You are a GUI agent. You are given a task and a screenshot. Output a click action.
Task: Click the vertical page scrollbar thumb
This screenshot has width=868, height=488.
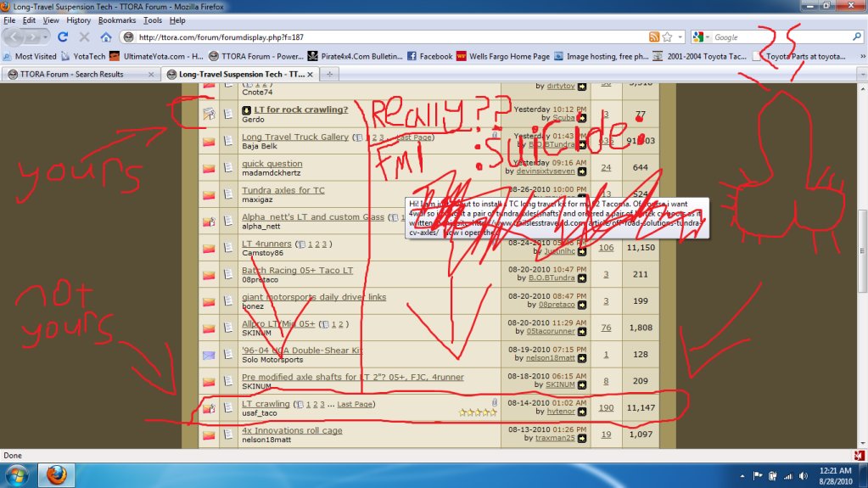point(862,251)
